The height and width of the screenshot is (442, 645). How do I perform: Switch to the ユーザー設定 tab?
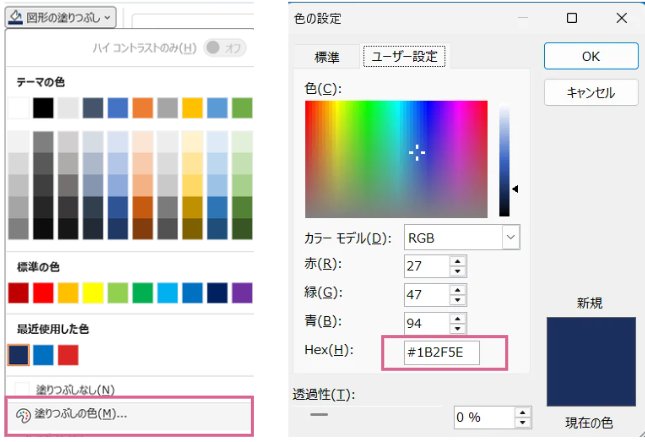[x=404, y=56]
